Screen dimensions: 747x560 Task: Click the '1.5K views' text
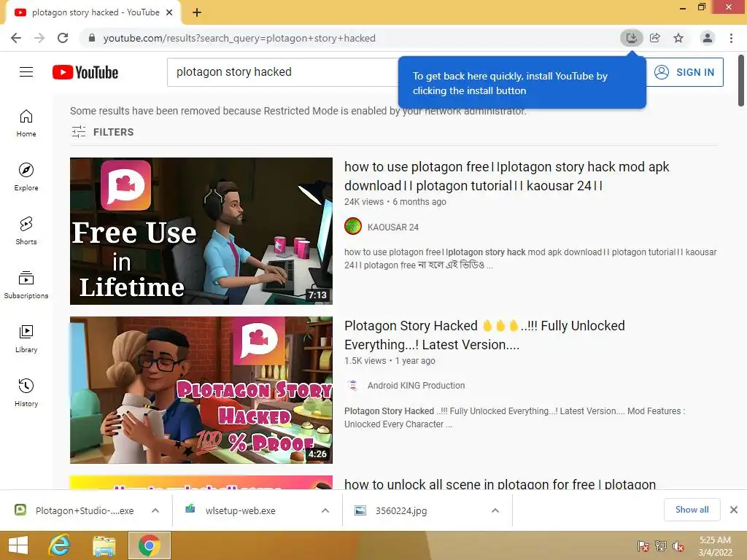coord(365,360)
